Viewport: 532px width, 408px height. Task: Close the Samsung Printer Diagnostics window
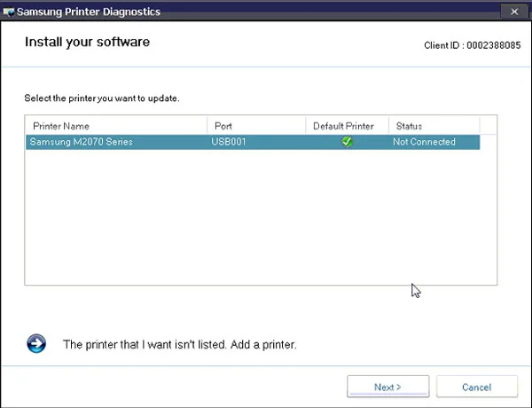pos(513,12)
